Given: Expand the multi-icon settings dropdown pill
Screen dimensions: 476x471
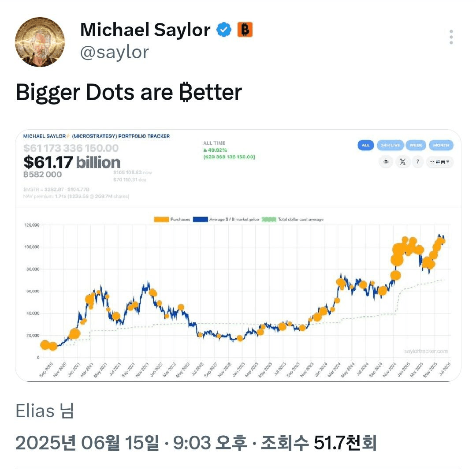Looking at the screenshot, I should pos(439,162).
